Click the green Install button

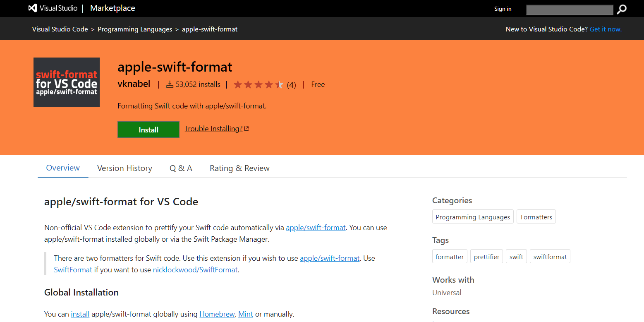click(x=148, y=130)
